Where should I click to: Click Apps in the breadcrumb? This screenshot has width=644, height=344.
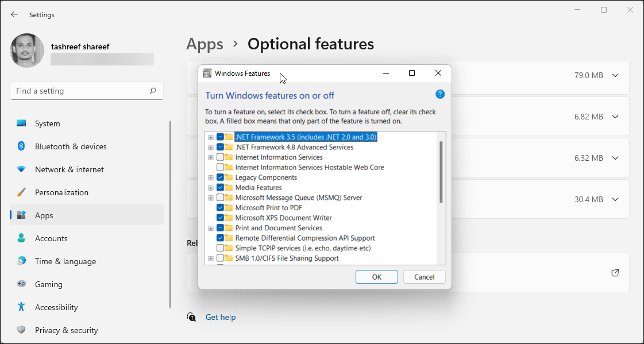[205, 44]
